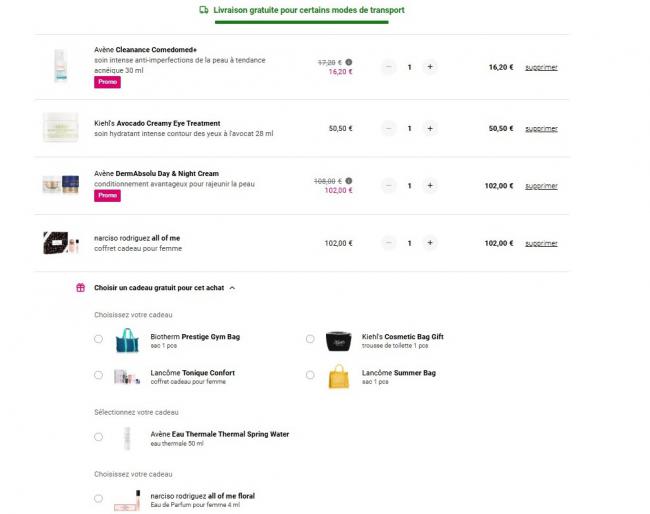
Task: Select Biotherm Prestige Gym Bag gift
Action: (98, 339)
